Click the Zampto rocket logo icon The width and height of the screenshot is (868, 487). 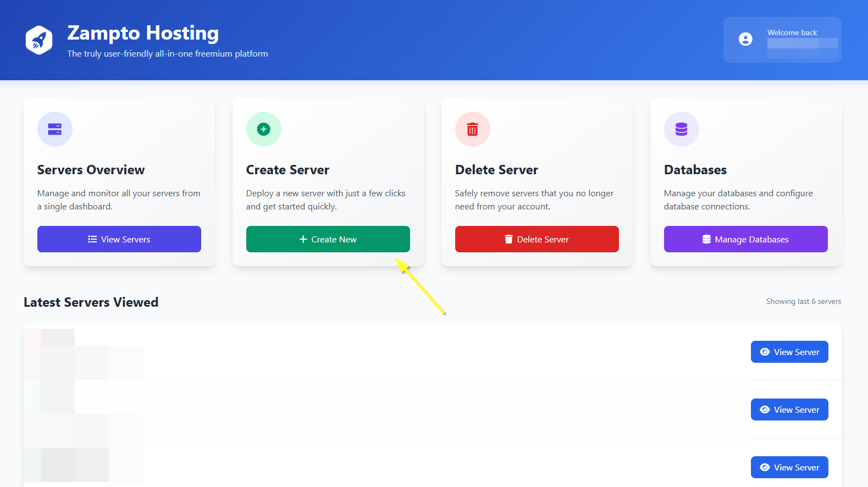pos(39,40)
